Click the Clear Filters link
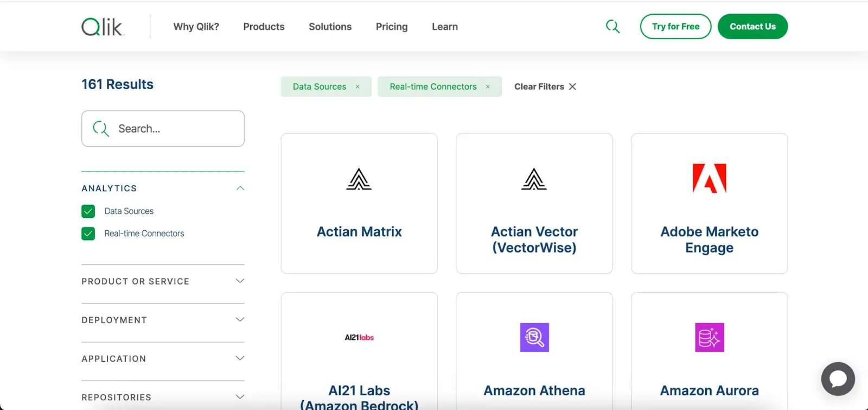 point(539,86)
